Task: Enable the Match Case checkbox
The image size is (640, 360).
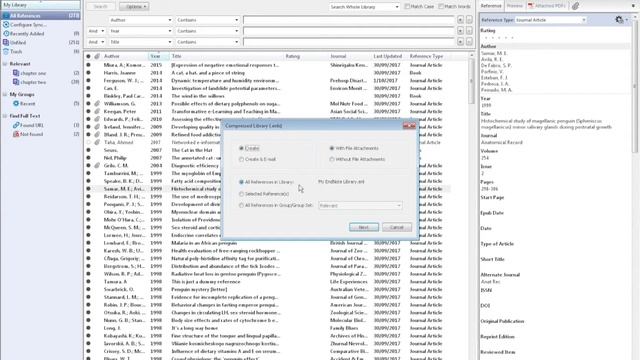Action: [407, 7]
